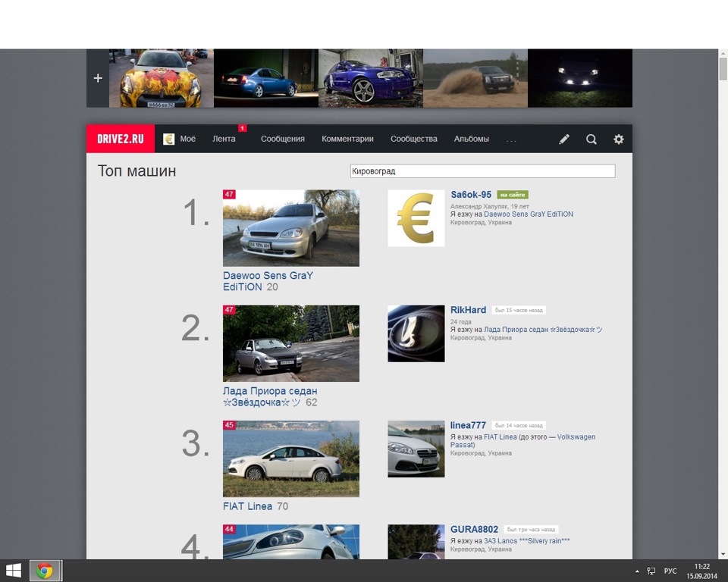The height and width of the screenshot is (582, 728).
Task: Click the 44 badge on rank 4 photo
Action: point(229,529)
